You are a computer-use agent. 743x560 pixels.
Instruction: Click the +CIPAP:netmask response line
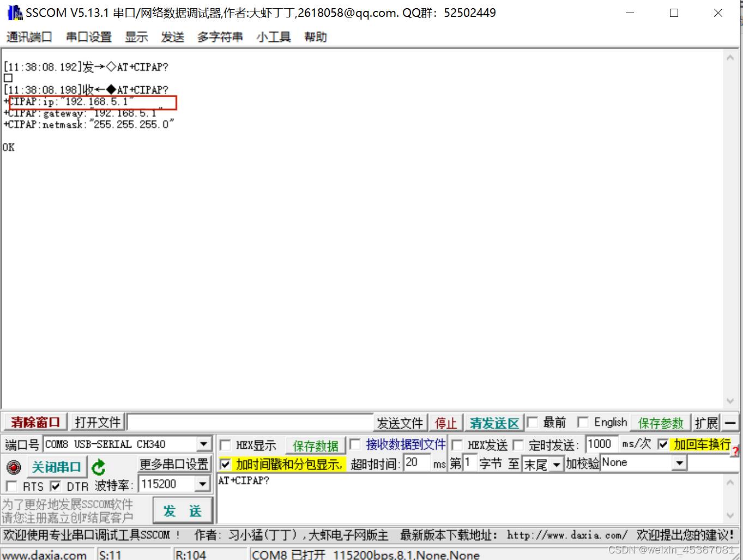(89, 124)
